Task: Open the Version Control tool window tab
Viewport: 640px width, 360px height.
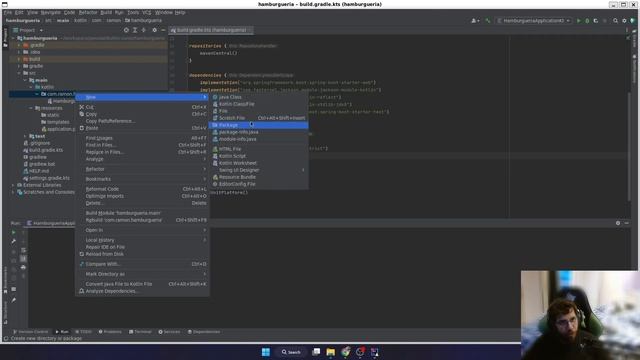Action: pyautogui.click(x=31, y=332)
